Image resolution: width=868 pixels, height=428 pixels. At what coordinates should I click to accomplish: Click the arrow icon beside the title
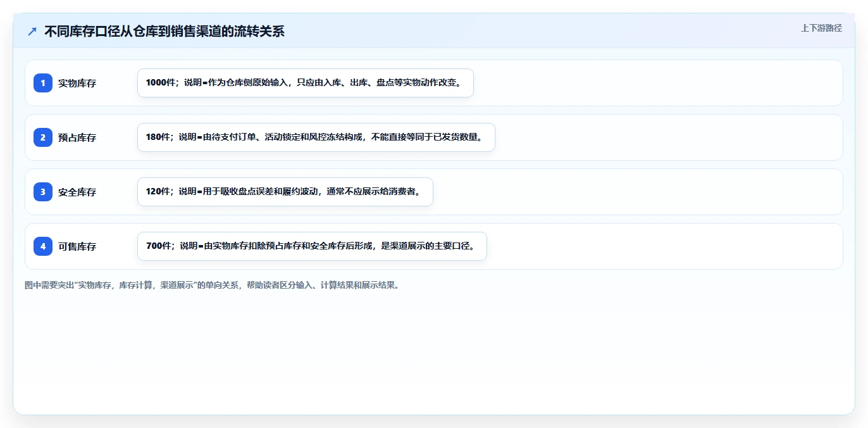[x=32, y=31]
